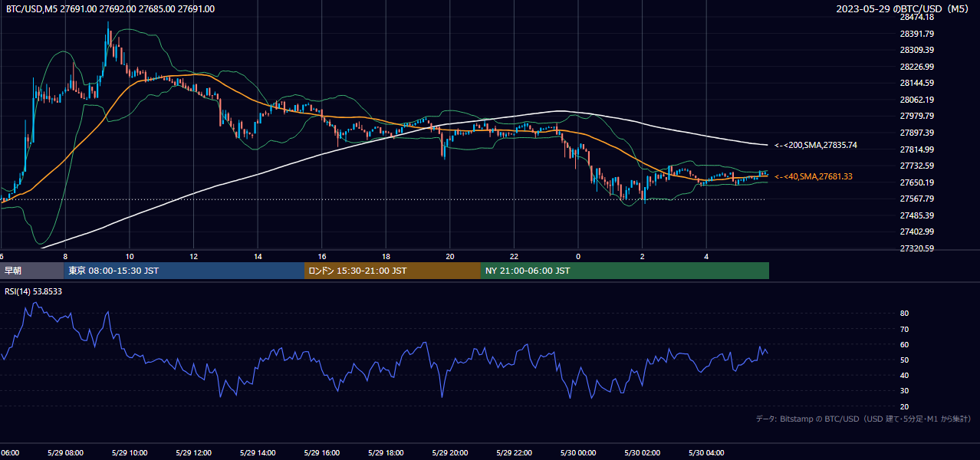
Task: Click hour tick 14 under price chart
Action: 258,257
